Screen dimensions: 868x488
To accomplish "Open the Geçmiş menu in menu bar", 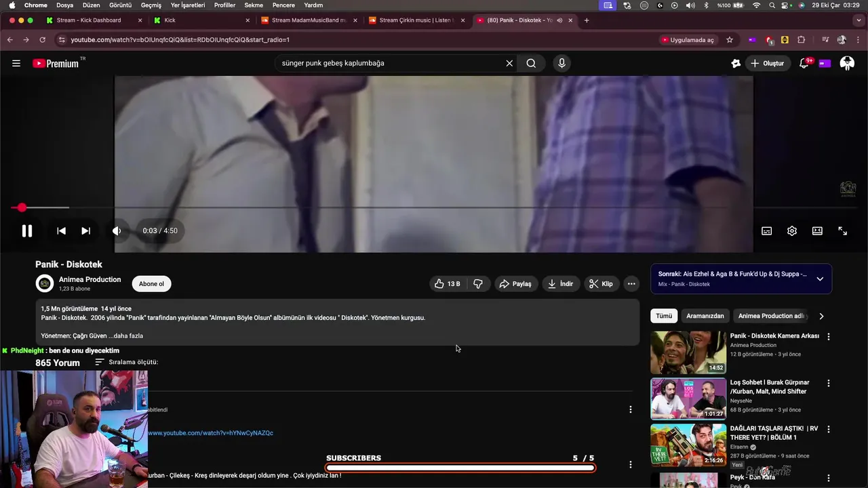I will 151,5.
